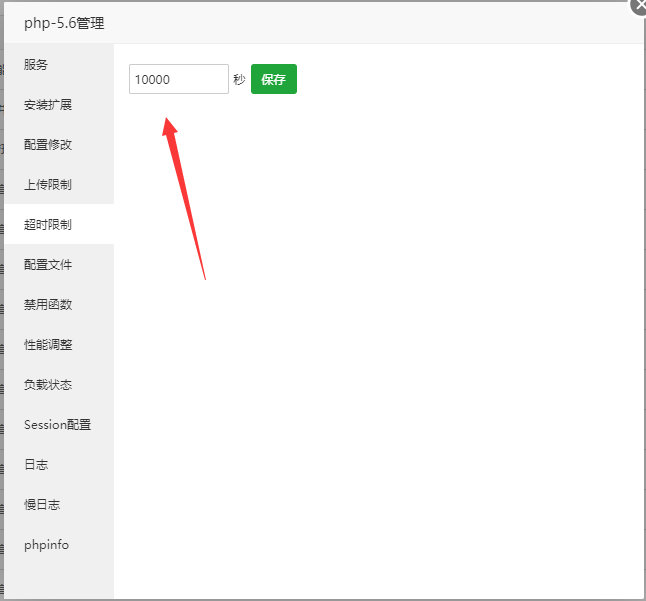Save timeout with green 保存 button
This screenshot has height=601, width=646.
[274, 79]
